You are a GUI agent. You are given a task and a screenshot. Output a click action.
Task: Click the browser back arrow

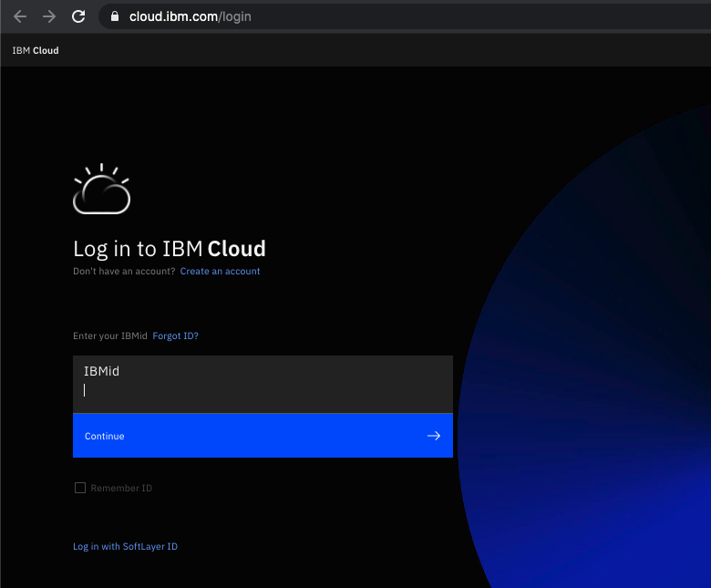click(x=20, y=16)
